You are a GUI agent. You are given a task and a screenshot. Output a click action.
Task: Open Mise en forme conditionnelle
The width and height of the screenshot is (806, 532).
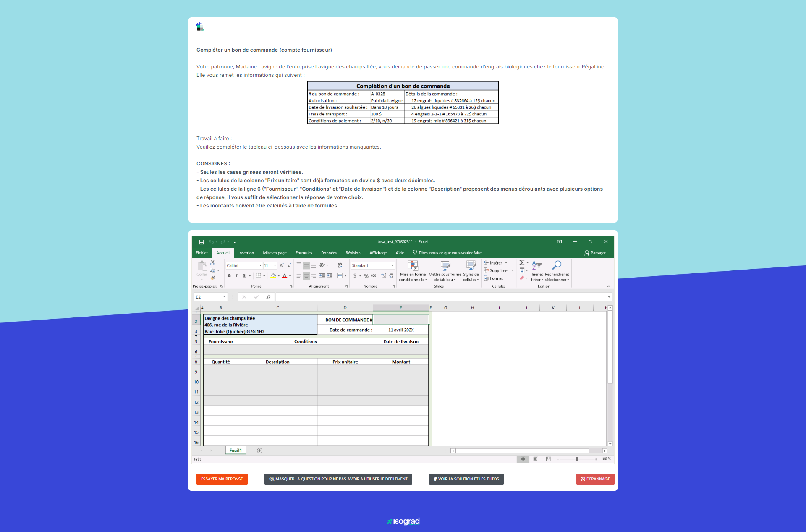pyautogui.click(x=413, y=271)
